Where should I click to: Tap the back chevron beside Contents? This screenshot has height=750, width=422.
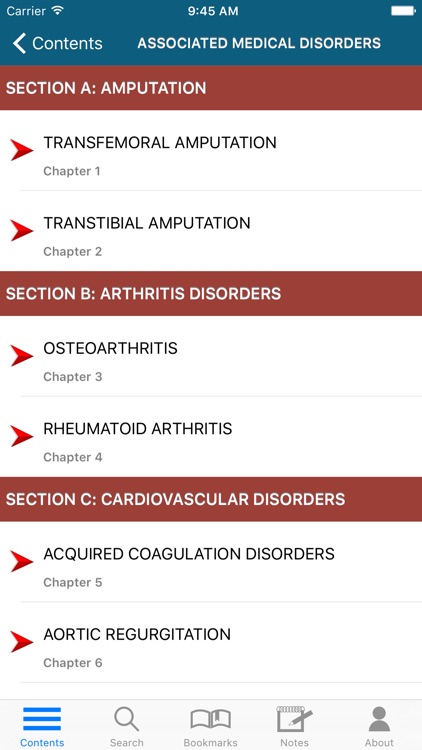click(x=19, y=43)
